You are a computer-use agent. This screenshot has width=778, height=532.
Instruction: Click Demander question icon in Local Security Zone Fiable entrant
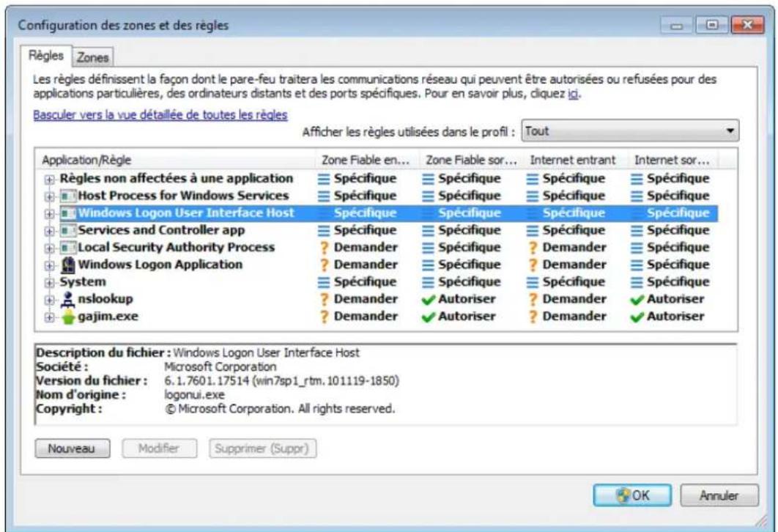coord(324,248)
